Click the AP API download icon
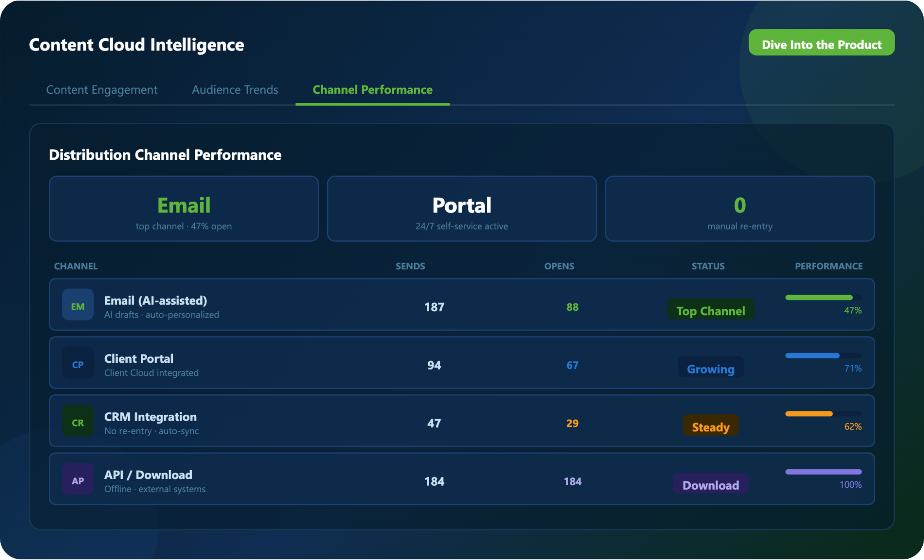Viewport: 924px width, 560px height. click(78, 479)
